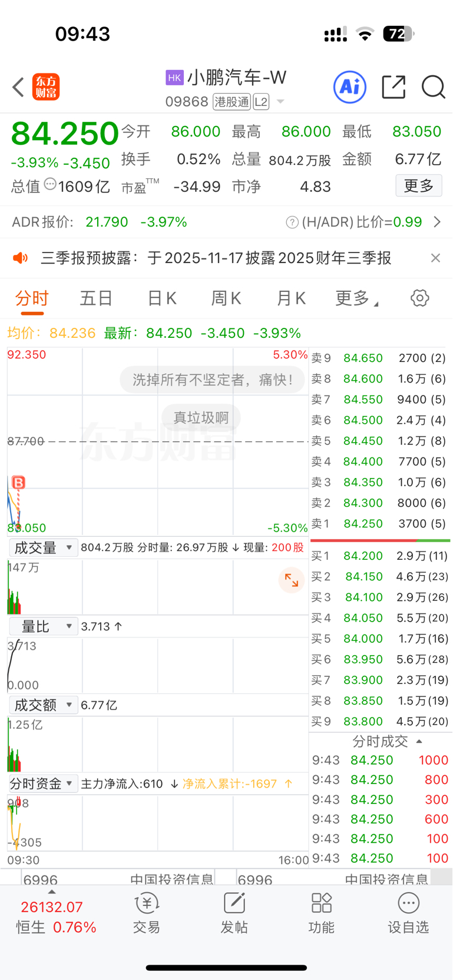
Task: Tap the ADR报价 21.790 value
Action: (107, 222)
